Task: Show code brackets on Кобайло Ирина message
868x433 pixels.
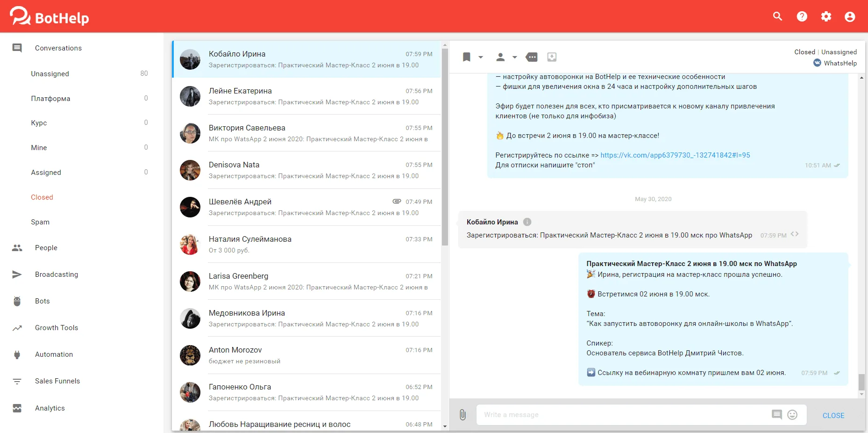Action: (794, 234)
